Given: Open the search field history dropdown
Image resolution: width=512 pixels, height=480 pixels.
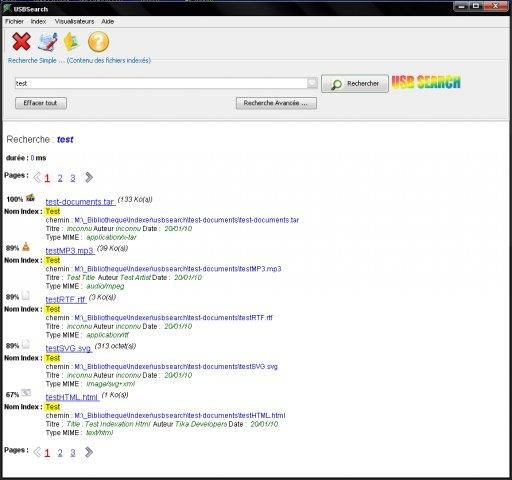Looking at the screenshot, I should 312,83.
